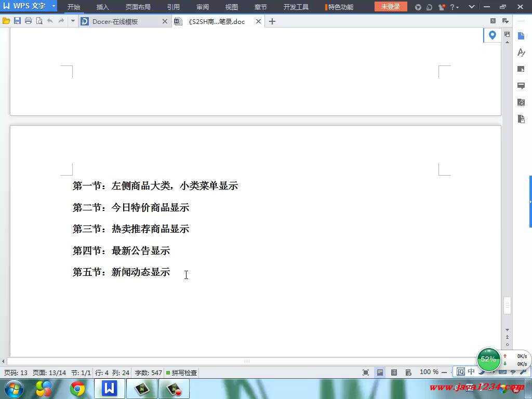Open the WPS W taskbar button
This screenshot has width=532, height=399.
[109, 389]
